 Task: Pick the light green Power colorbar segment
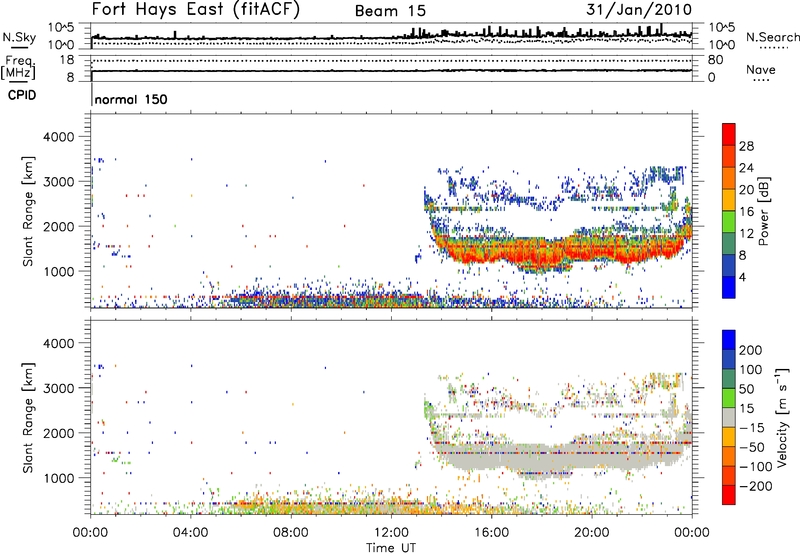tap(729, 222)
